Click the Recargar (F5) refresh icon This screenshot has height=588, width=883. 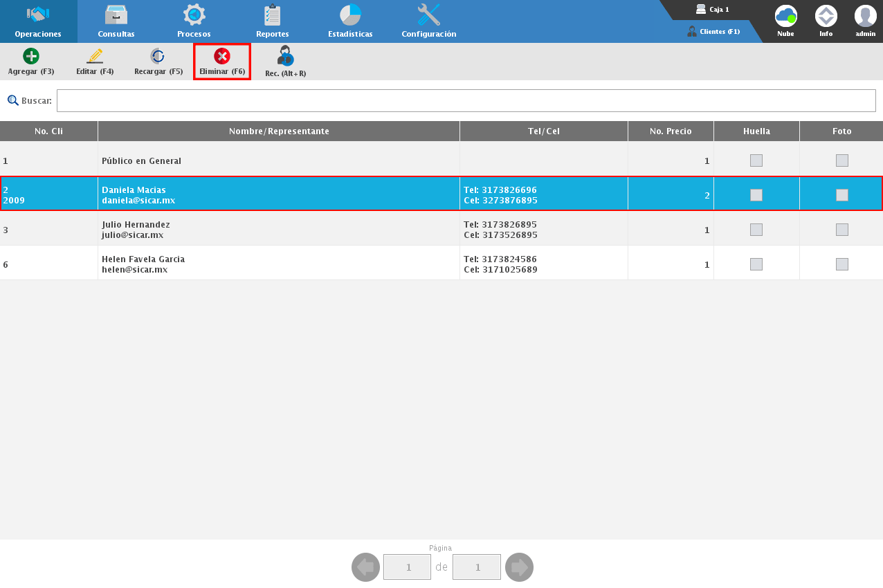[x=158, y=57]
